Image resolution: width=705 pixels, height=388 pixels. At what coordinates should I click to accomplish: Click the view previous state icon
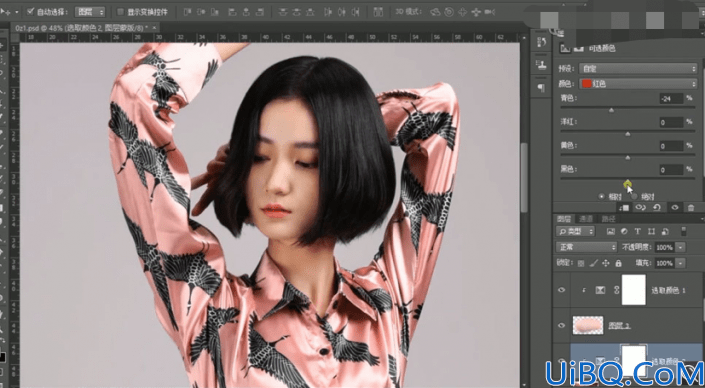click(640, 207)
